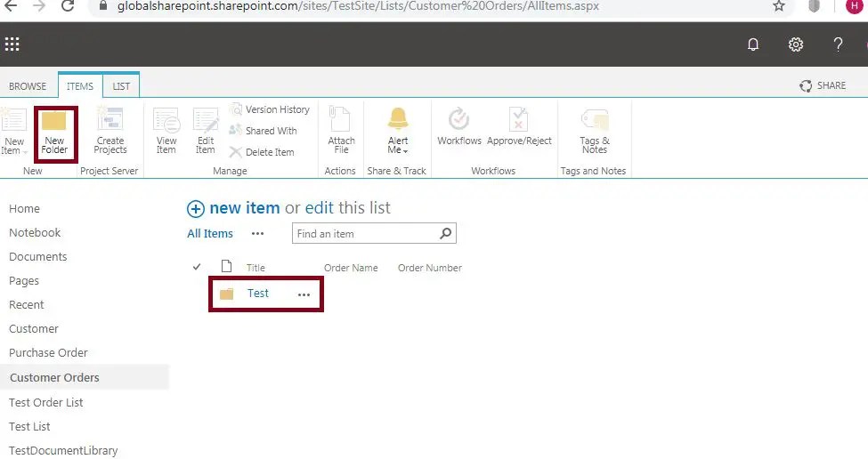Open the Test folder ellipsis menu
868x459 pixels.
click(x=304, y=294)
